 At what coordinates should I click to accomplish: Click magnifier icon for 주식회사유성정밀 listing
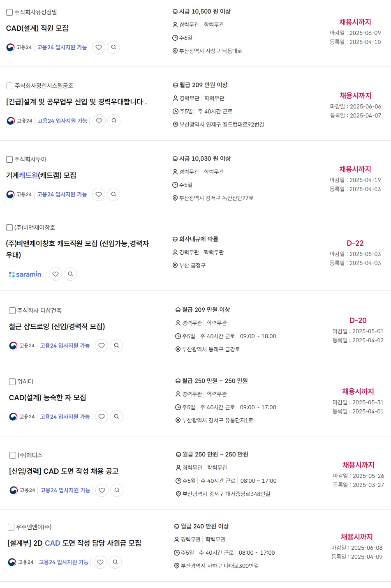coord(113,47)
